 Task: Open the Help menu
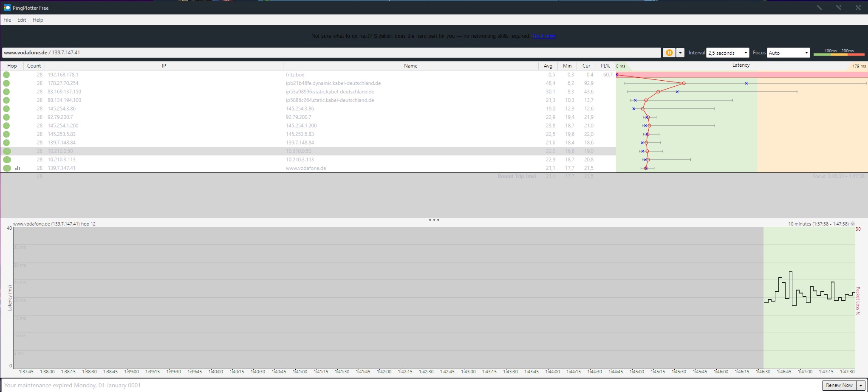tap(38, 20)
